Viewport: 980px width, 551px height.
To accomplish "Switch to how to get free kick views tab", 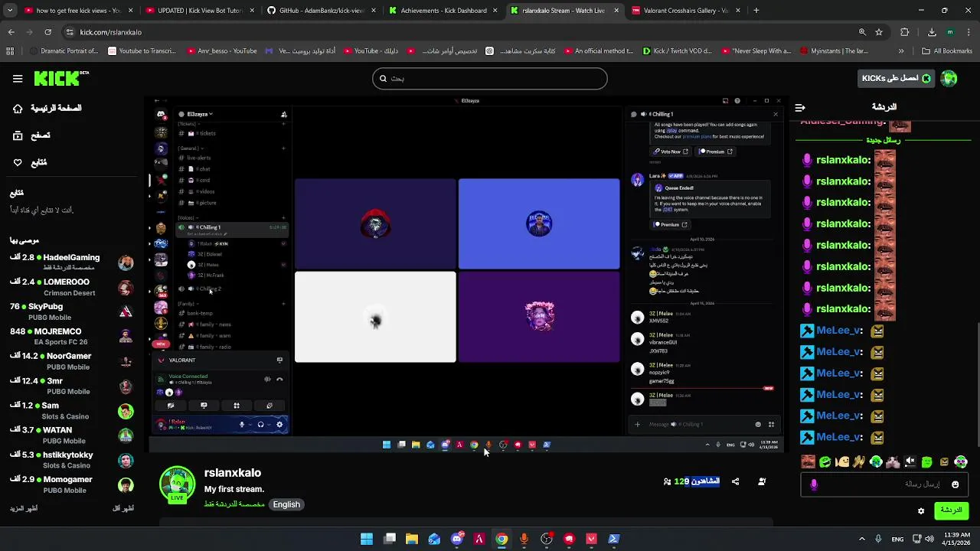I will tap(77, 11).
